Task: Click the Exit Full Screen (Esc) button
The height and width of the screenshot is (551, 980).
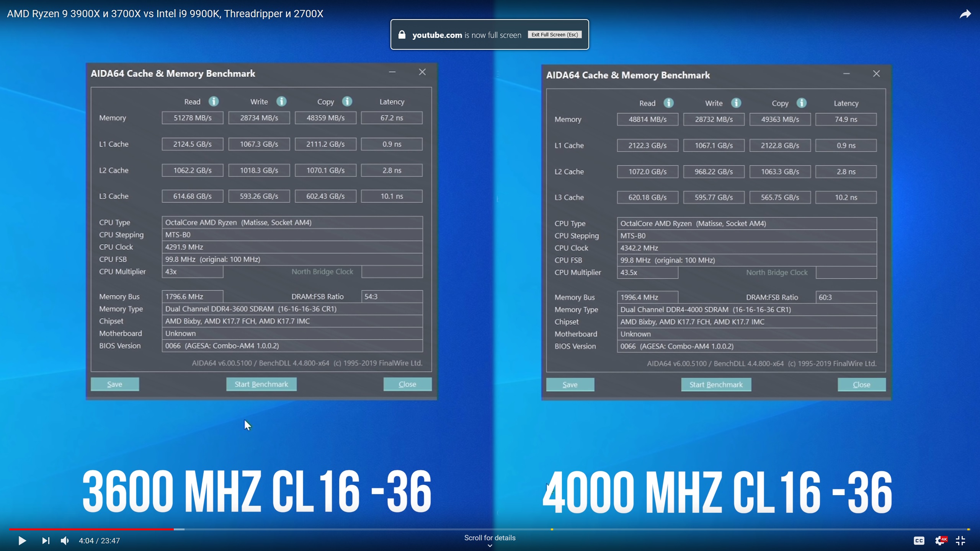Action: (x=555, y=34)
